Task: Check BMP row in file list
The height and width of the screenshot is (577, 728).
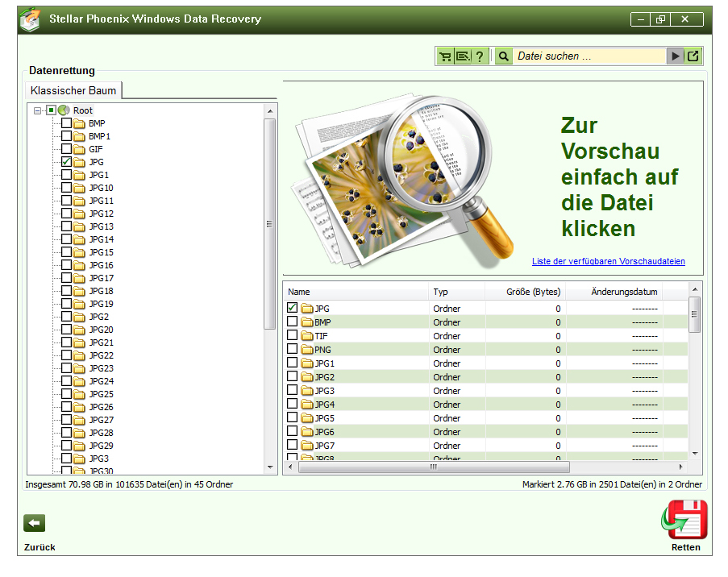Action: coord(292,322)
